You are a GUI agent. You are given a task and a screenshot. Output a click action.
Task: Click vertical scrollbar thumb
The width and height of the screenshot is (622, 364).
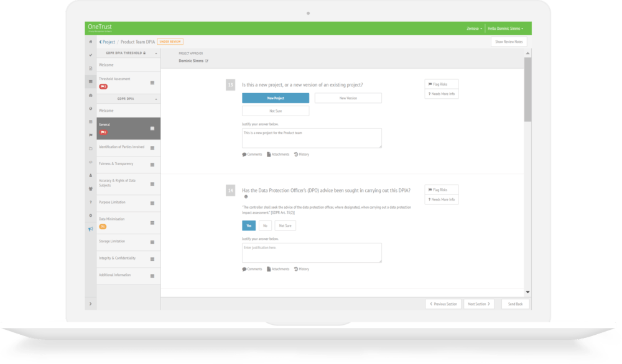527,90
